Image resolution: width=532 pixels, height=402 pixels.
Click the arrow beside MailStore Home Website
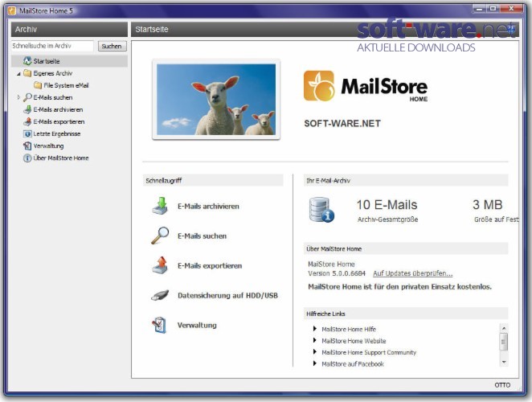pyautogui.click(x=315, y=340)
